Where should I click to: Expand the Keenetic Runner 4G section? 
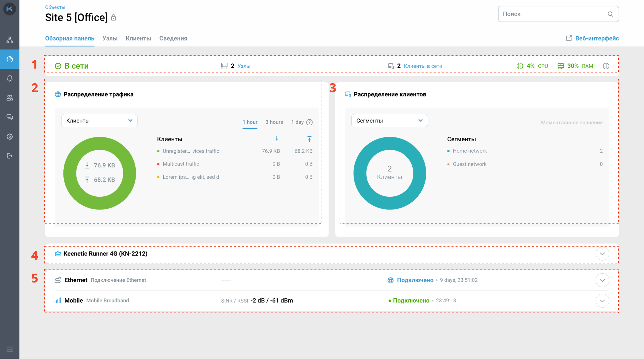click(602, 254)
